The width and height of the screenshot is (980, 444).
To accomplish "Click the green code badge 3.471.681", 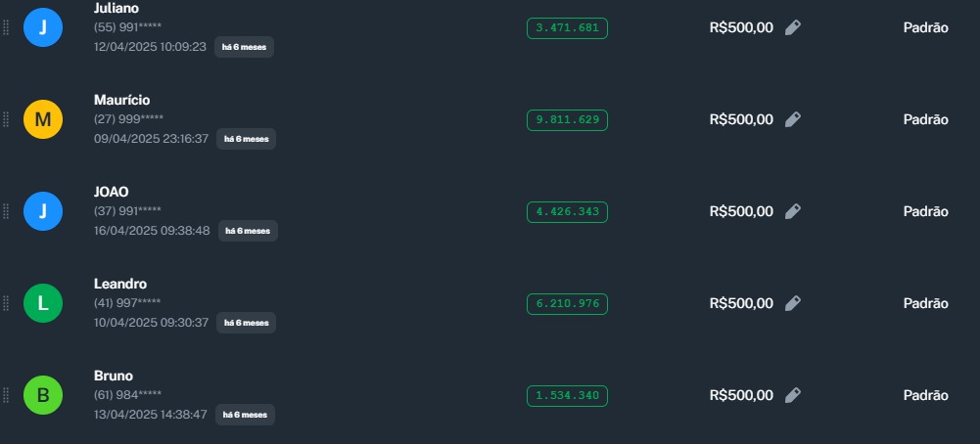I will [x=567, y=28].
